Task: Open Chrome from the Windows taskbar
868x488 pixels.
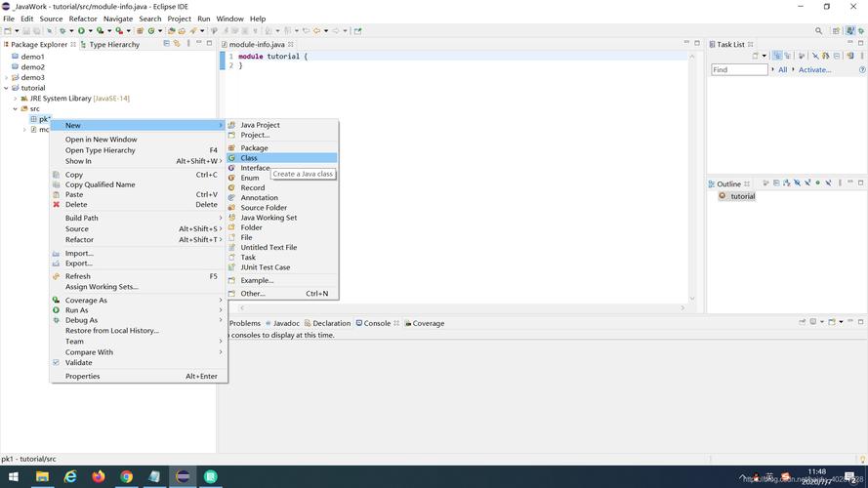Action: tap(126, 476)
